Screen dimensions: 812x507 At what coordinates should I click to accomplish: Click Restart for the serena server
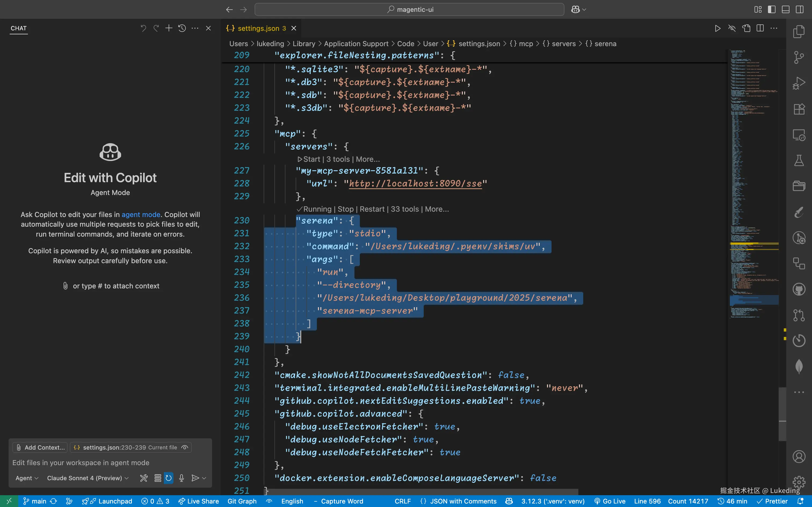coord(372,209)
